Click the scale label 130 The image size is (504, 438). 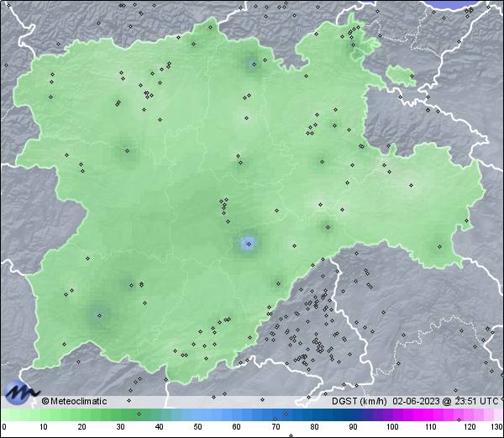[496, 427]
